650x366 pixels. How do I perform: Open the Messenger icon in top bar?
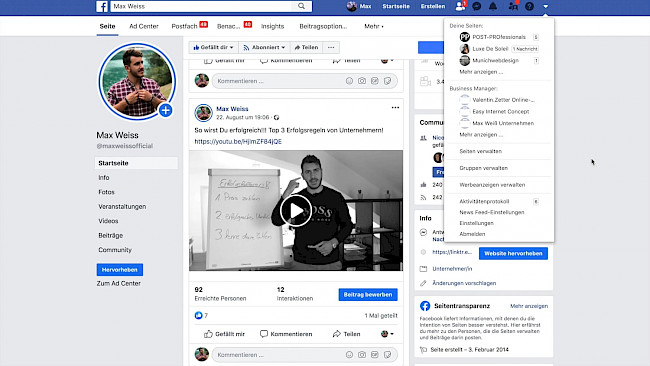coord(477,6)
